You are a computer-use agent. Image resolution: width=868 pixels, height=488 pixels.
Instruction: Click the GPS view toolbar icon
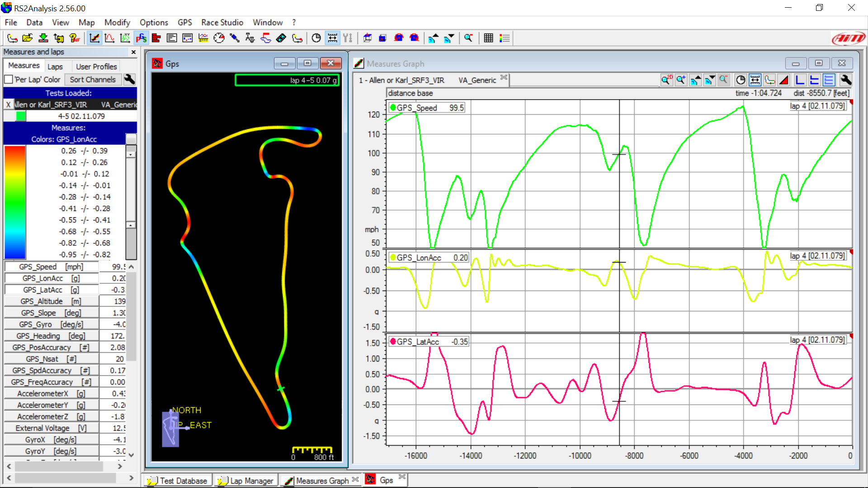pos(141,38)
